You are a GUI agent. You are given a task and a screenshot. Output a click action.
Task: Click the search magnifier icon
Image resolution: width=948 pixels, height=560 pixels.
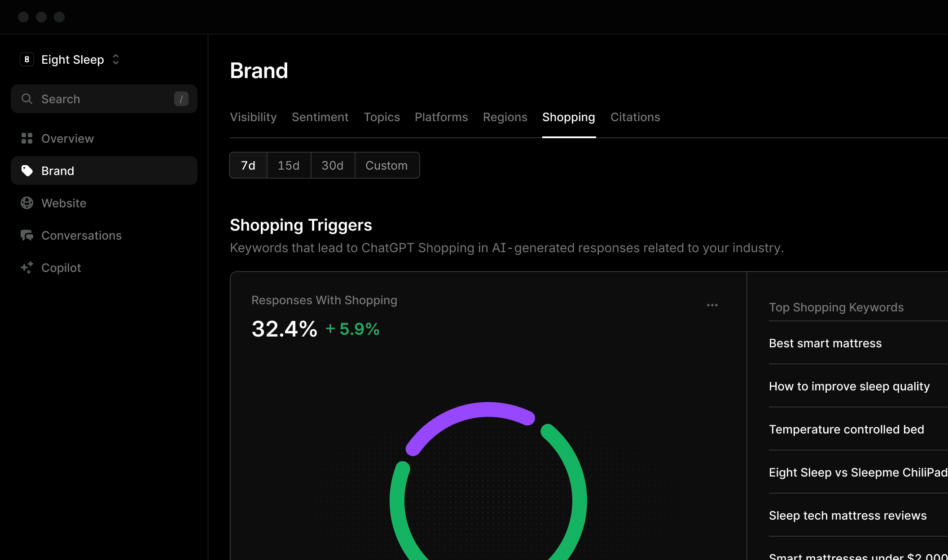(x=27, y=99)
